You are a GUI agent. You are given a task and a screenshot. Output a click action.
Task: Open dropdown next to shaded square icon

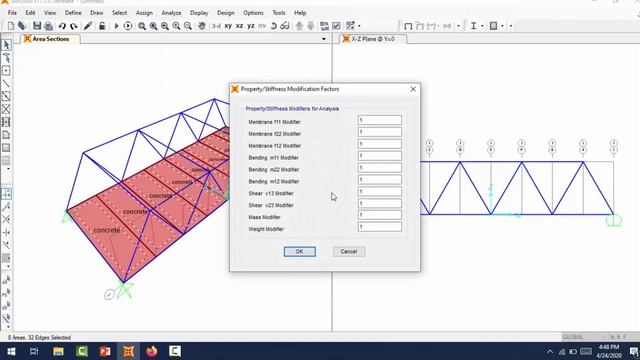[x=502, y=26]
